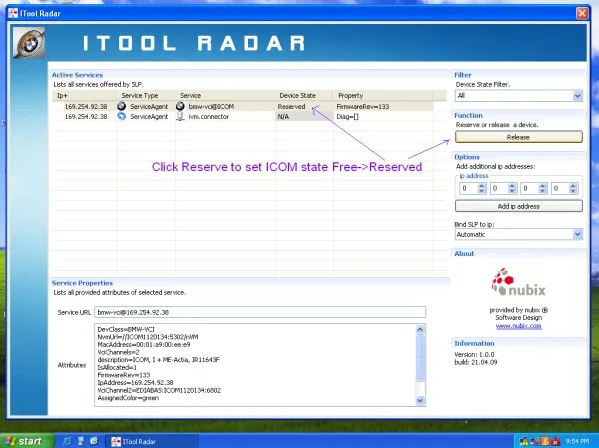The height and width of the screenshot is (448, 599).
Task: Click second row ServiceAgent blue icon
Action: click(x=121, y=116)
